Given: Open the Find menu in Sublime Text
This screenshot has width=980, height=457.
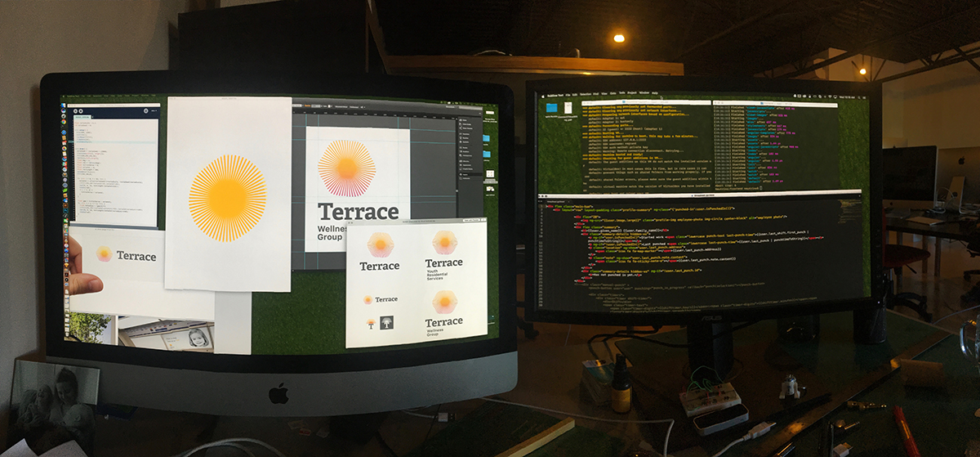Looking at the screenshot, I should coord(596,94).
